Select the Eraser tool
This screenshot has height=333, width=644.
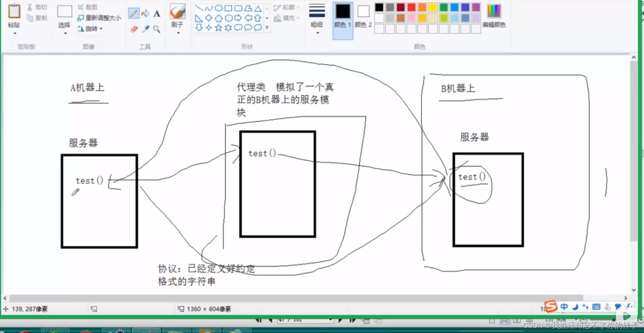click(x=134, y=29)
